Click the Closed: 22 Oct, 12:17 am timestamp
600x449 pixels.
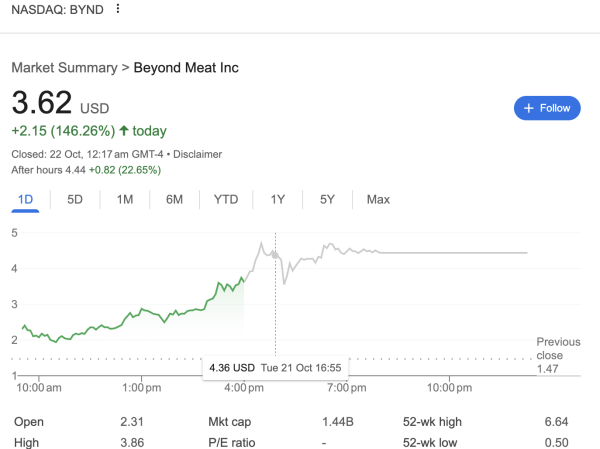87,154
